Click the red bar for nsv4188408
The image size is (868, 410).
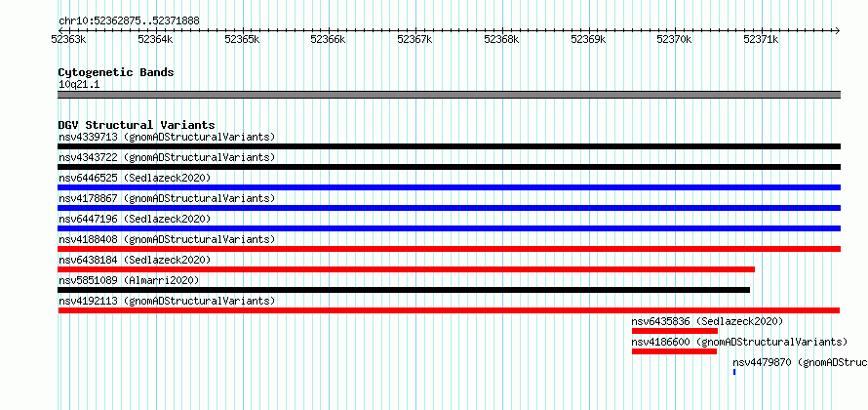[x=449, y=249]
